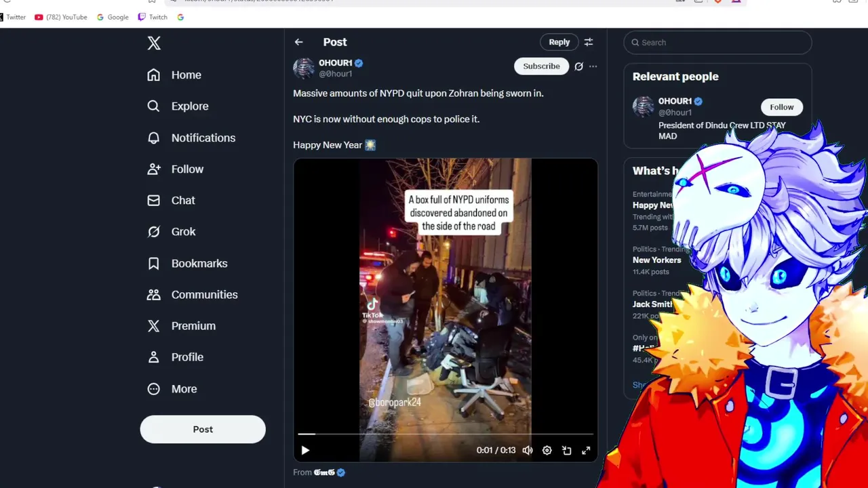Open the Google bookmark

coord(113,17)
